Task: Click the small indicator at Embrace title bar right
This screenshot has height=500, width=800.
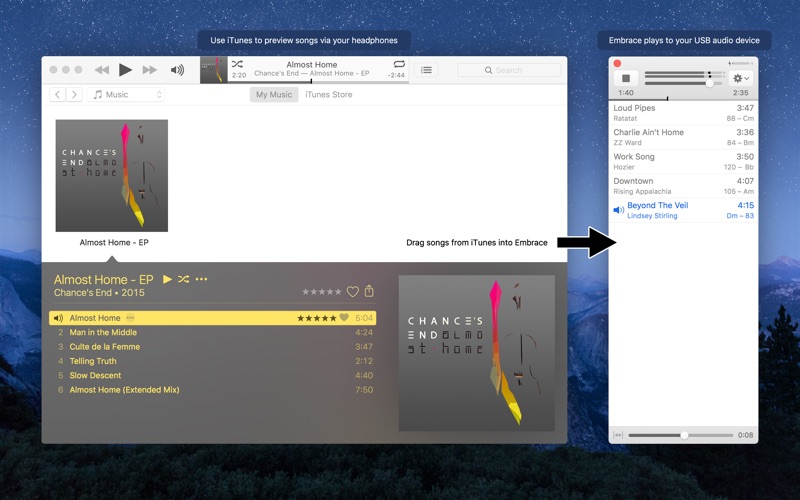Action: click(740, 63)
